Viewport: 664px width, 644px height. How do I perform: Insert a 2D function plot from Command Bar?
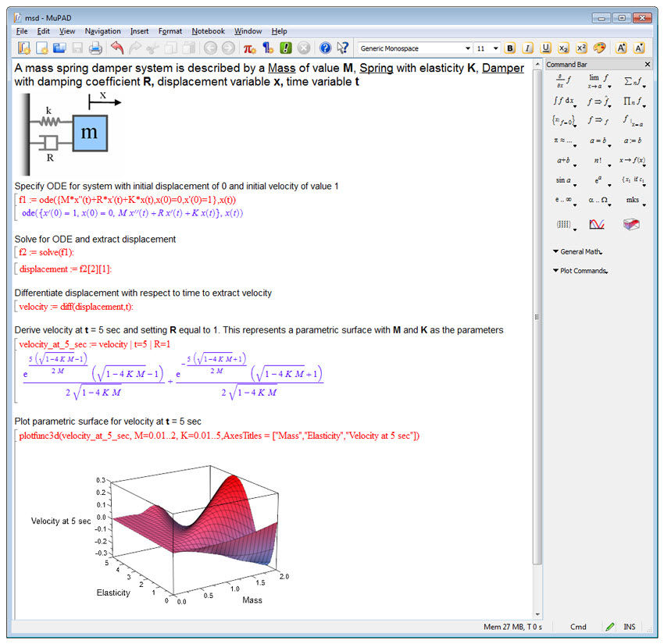(596, 223)
